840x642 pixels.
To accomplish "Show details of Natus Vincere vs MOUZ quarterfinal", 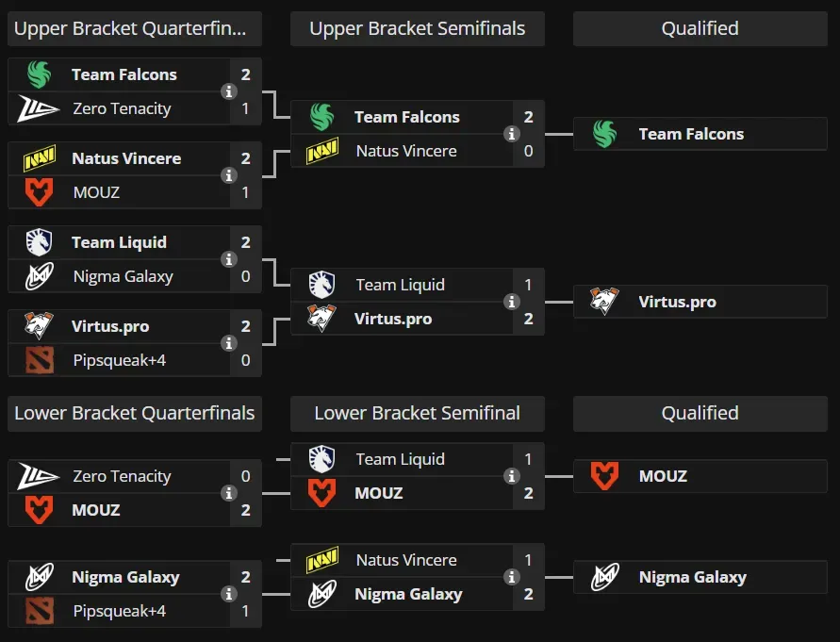I will pyautogui.click(x=228, y=175).
